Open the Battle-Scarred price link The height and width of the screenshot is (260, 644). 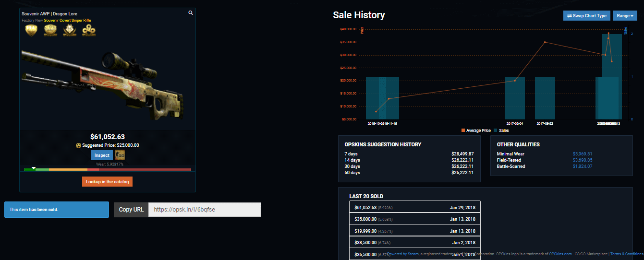(582, 166)
